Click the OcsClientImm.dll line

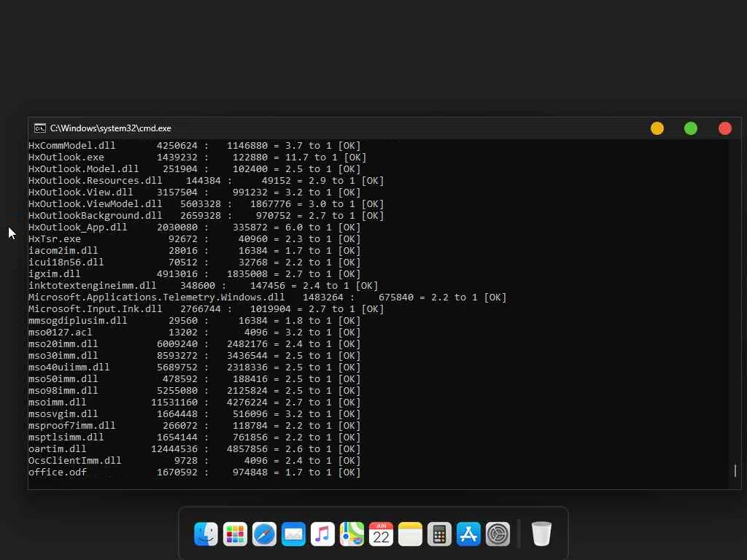(194, 461)
